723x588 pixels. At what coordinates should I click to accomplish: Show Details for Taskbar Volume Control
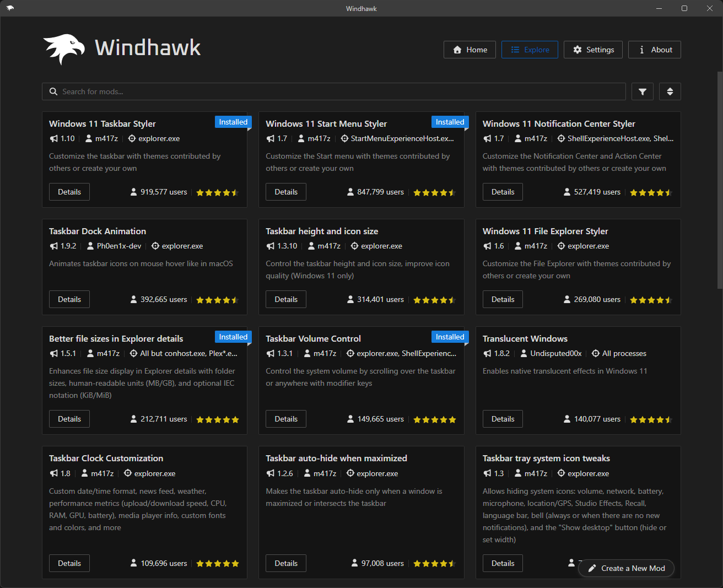coord(286,419)
